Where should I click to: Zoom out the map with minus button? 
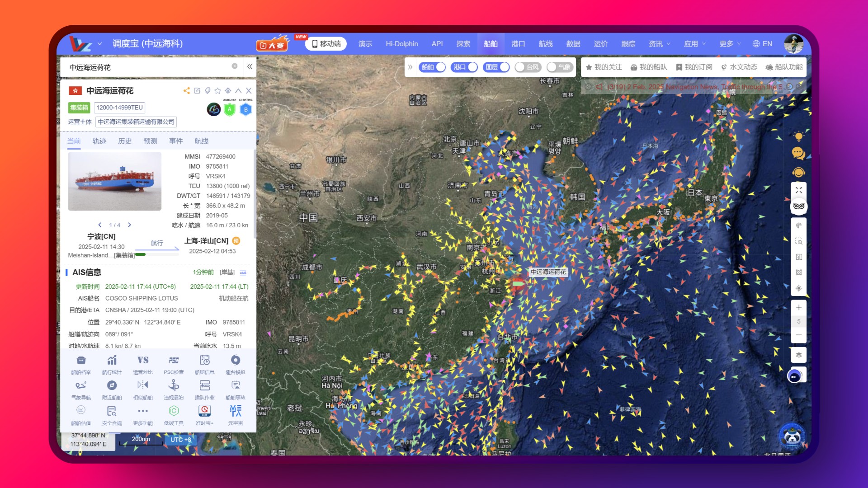tap(799, 335)
